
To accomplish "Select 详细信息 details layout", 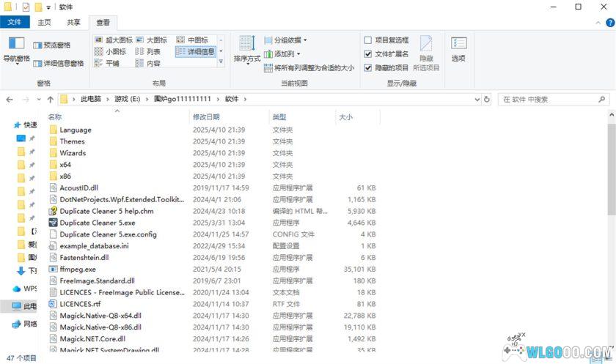I will coord(196,51).
